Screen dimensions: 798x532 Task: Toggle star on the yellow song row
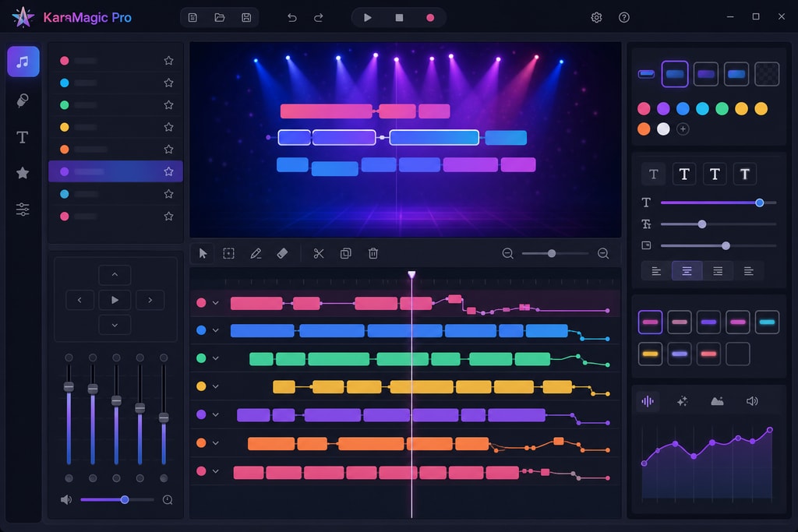pos(168,127)
